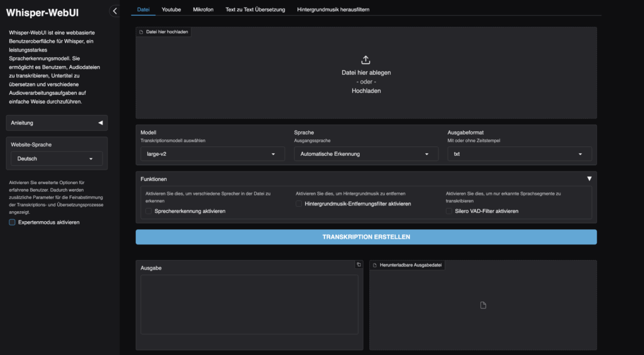644x355 pixels.
Task: Toggle the Sprechererkennung aktivieren checkbox
Action: (x=149, y=211)
